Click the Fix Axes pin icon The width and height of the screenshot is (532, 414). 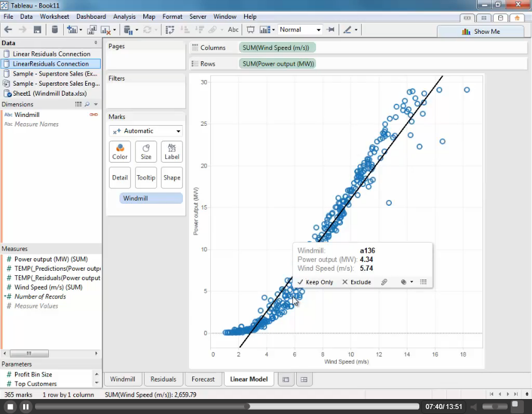[x=330, y=29]
